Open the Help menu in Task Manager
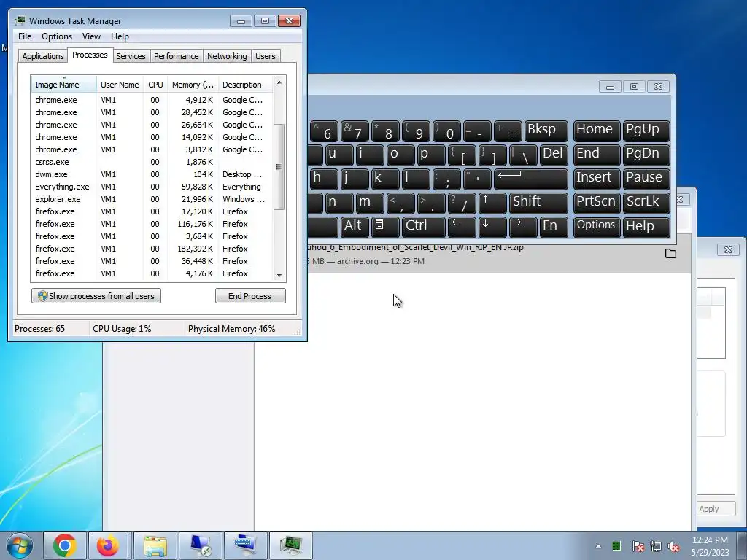The height and width of the screenshot is (560, 747). (x=120, y=36)
